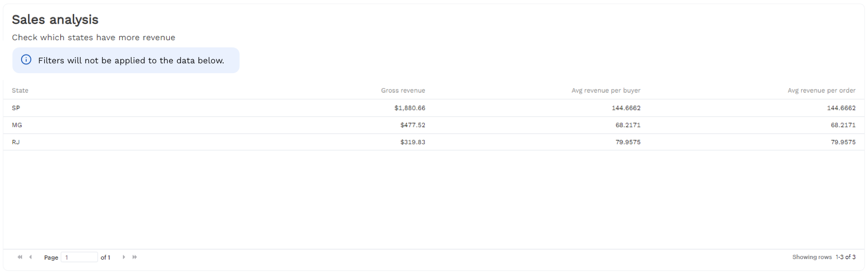Select the SP state row
Viewport: 868px width, 274px height.
pos(433,108)
